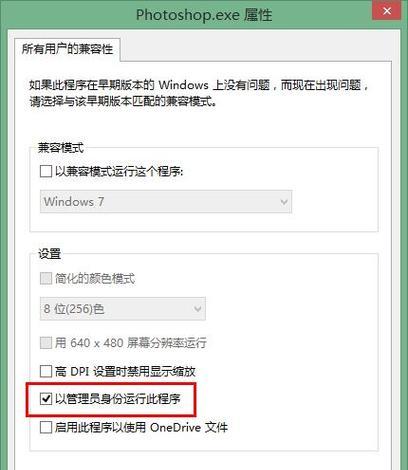The height and width of the screenshot is (470, 408).
Task: Close the Photoshop.exe 属性 dialog
Action: [x=387, y=10]
